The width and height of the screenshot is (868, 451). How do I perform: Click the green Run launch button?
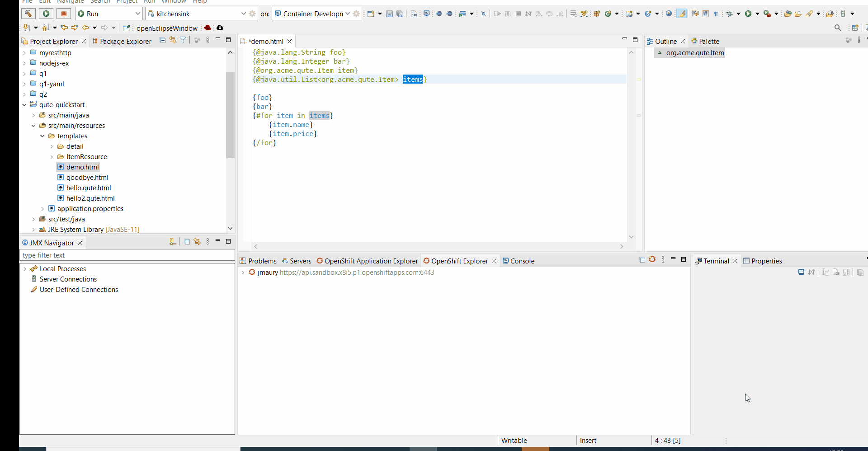(x=46, y=14)
